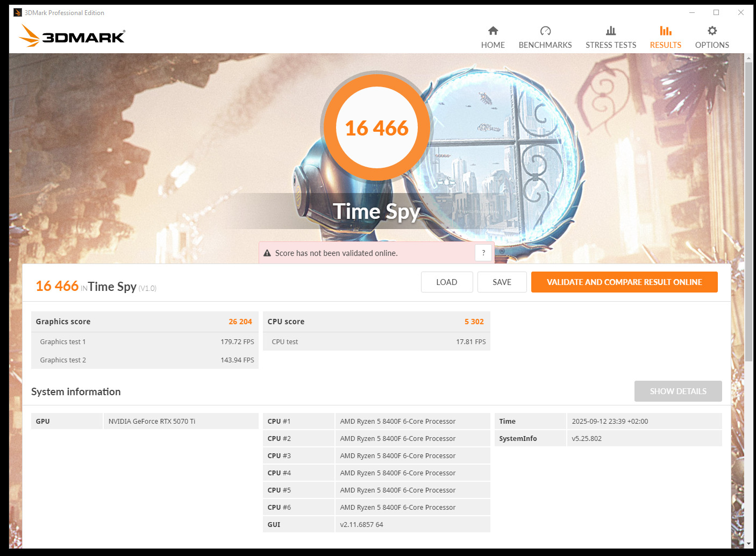Click the scrollbar up arrow

coord(748,58)
